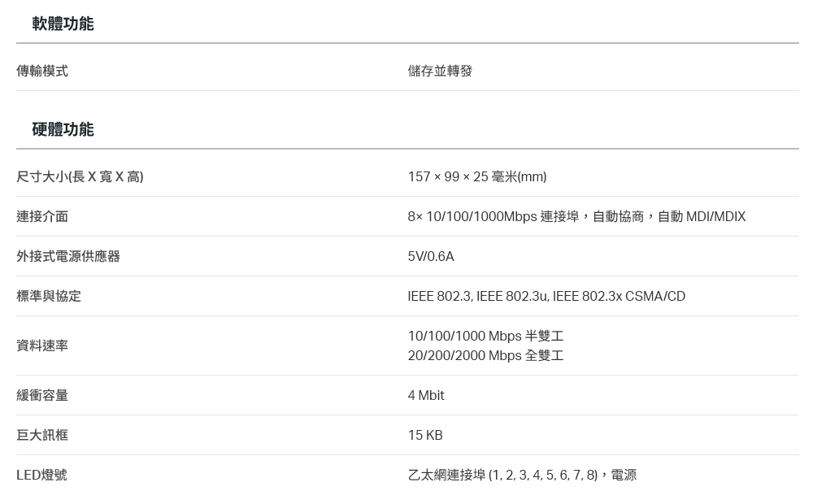Screen dimensions: 813x504
Task: Select the 傳輸模式 row label
Action: (42, 71)
